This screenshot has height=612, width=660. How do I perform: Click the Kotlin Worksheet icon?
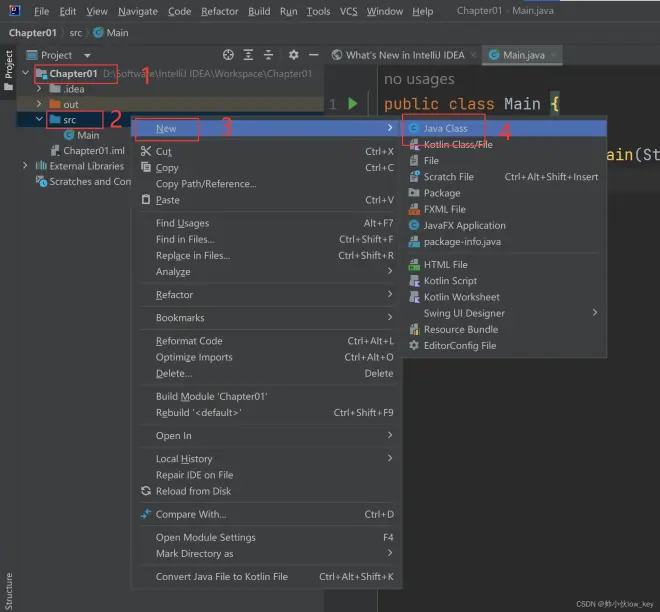414,297
